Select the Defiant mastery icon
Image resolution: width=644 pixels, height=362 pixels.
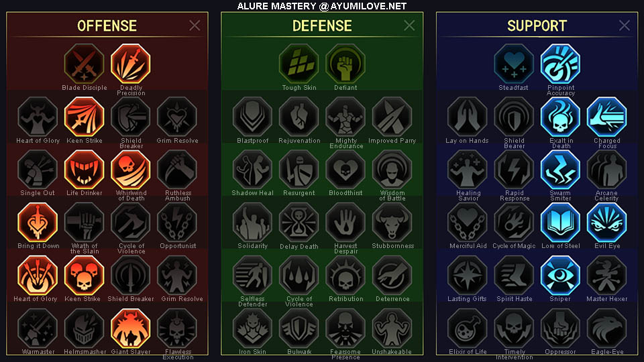345,64
